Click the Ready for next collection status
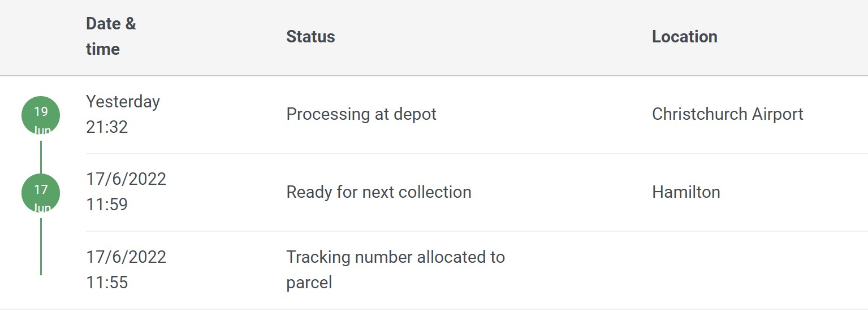Viewport: 868px width, 312px height. [378, 192]
